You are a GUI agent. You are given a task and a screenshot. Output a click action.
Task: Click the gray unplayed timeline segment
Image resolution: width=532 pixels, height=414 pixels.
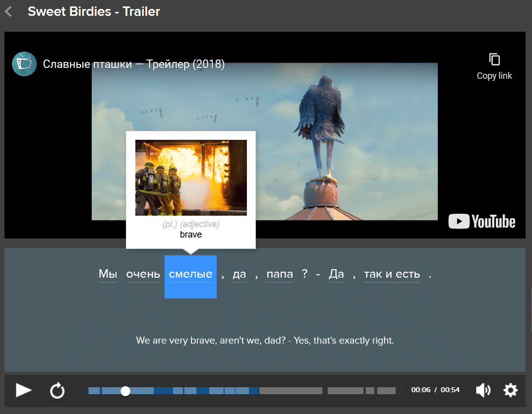(291, 391)
